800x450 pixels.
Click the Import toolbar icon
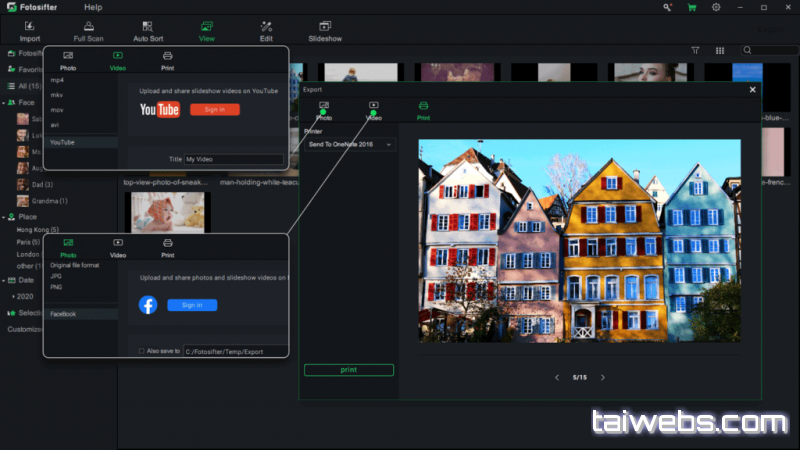click(31, 29)
